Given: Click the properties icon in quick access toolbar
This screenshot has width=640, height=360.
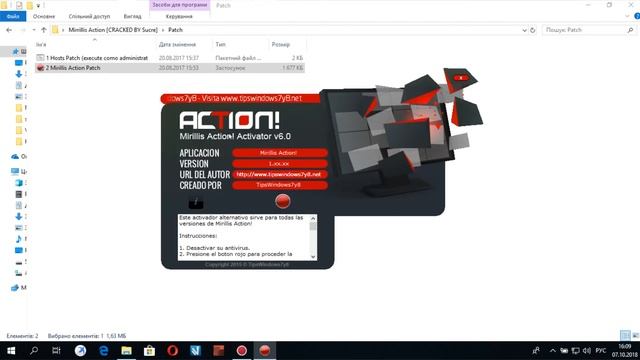Looking at the screenshot, I should coord(19,5).
